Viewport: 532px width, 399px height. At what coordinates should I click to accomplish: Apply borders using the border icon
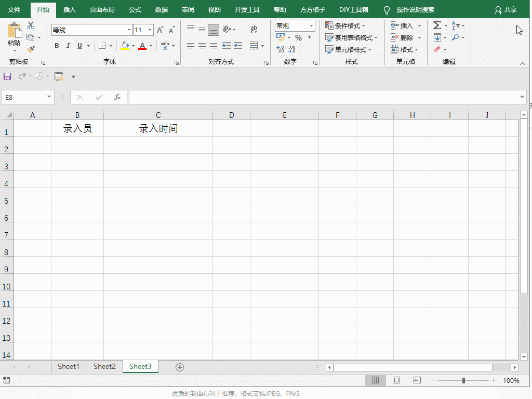[102, 46]
